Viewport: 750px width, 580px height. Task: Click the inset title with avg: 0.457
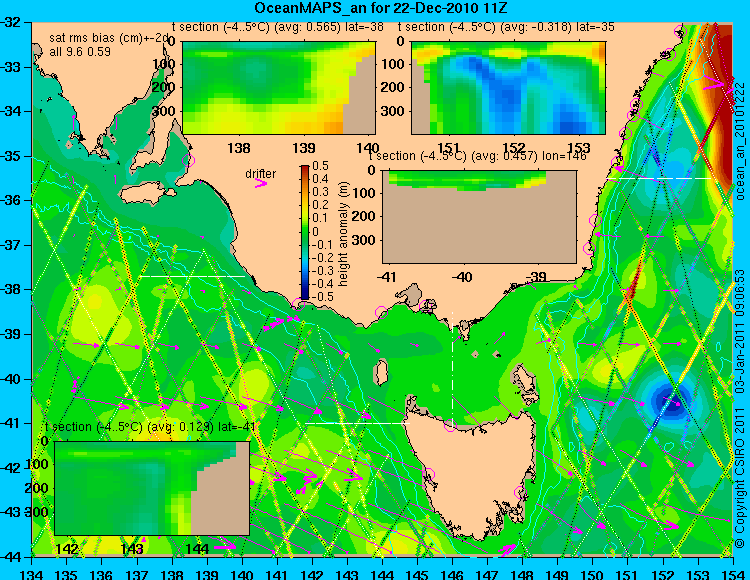coord(478,156)
